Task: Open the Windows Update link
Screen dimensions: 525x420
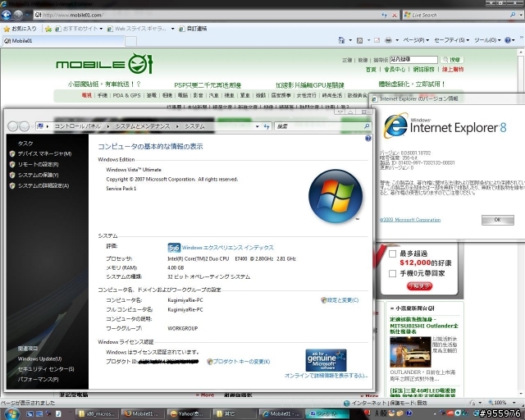Action: [39, 358]
